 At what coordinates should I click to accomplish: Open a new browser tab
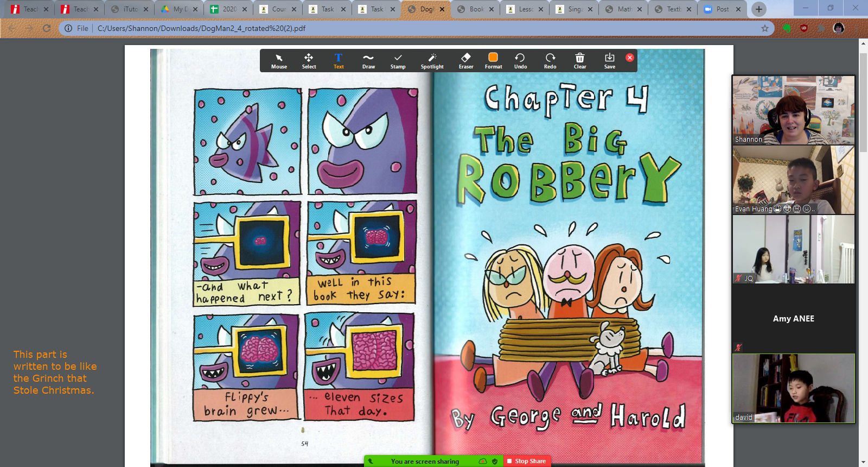click(x=759, y=9)
